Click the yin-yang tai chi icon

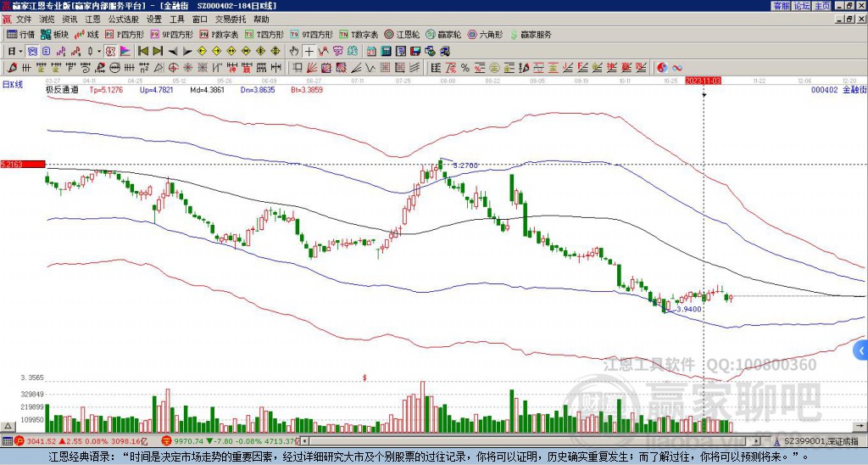tap(662, 68)
